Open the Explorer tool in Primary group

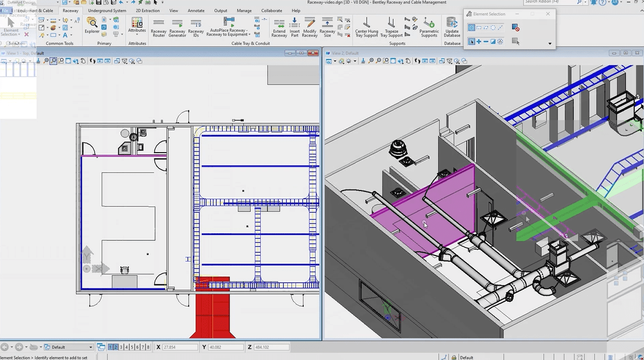(92, 25)
